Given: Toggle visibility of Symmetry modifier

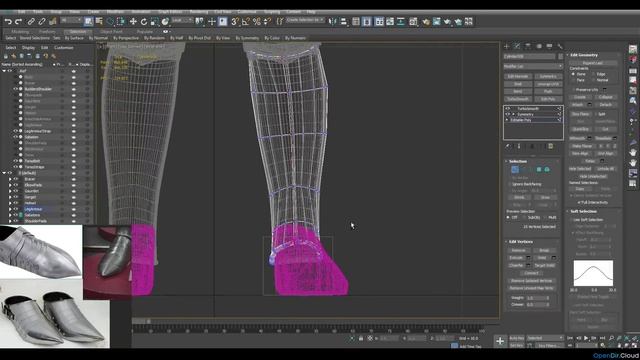Looking at the screenshot, I should [x=507, y=114].
